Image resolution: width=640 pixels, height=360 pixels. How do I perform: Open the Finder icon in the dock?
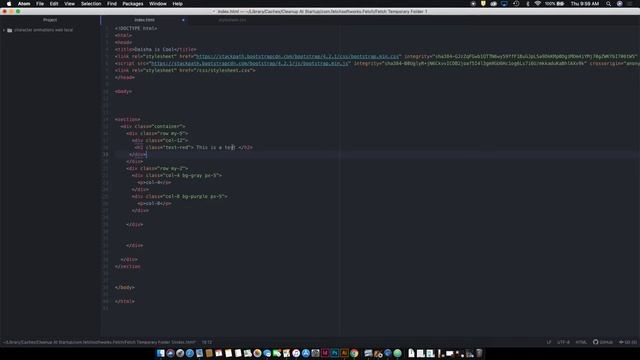[x=160, y=353]
